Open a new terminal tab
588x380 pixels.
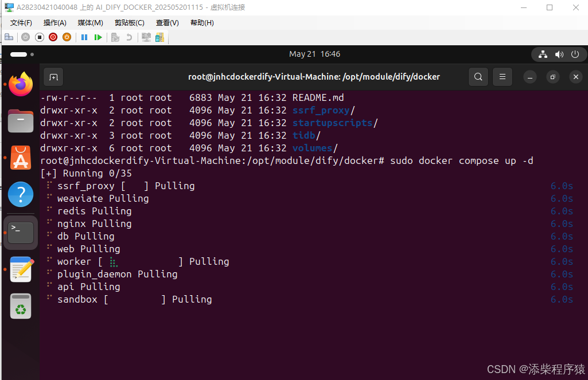53,77
